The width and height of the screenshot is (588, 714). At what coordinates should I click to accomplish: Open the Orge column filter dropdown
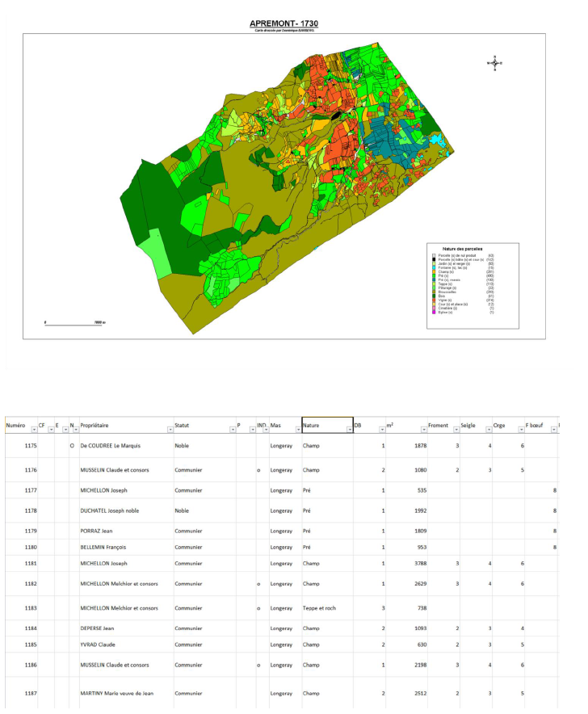point(520,430)
